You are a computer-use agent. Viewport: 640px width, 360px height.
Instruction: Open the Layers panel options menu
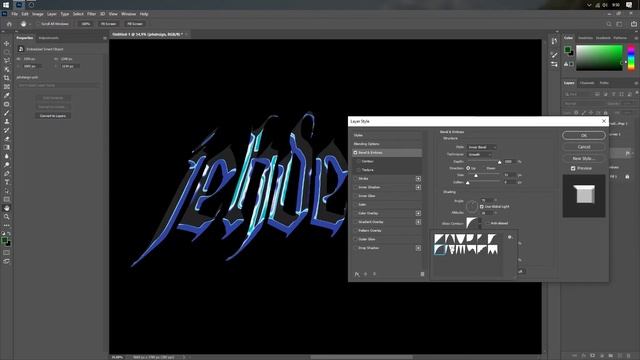[x=636, y=83]
